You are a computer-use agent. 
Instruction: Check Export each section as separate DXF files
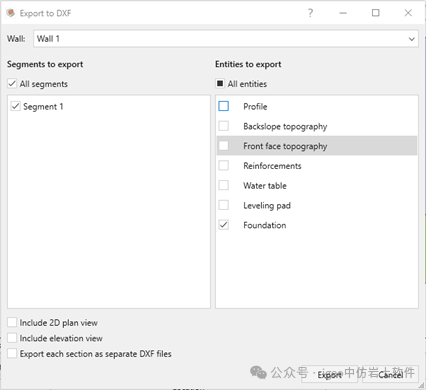[12, 353]
